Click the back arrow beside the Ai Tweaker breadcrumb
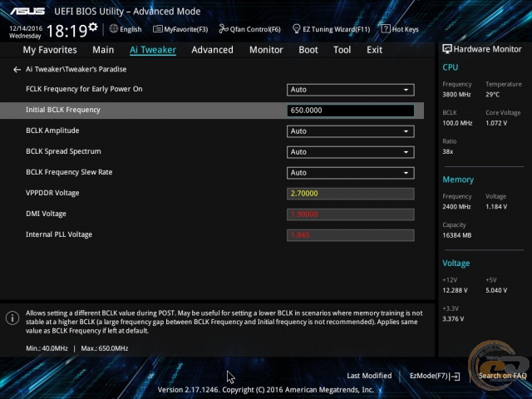This screenshot has height=399, width=532. (x=17, y=70)
